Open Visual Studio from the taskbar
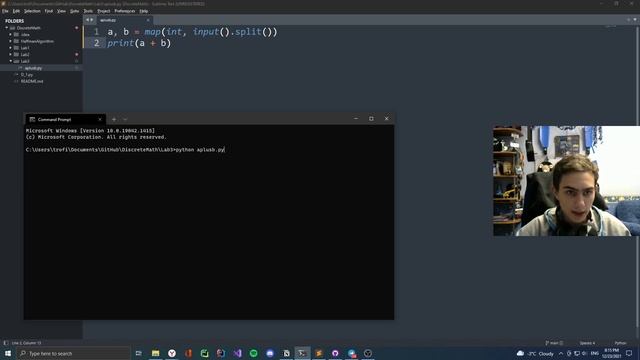This screenshot has height=360, width=640. click(237, 353)
